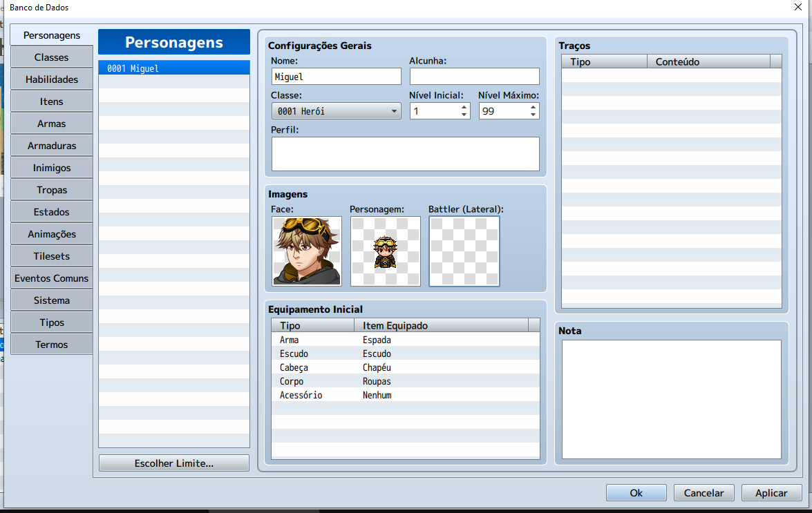Switch to the Armas section
Viewport: 812px width, 513px height.
[x=51, y=123]
